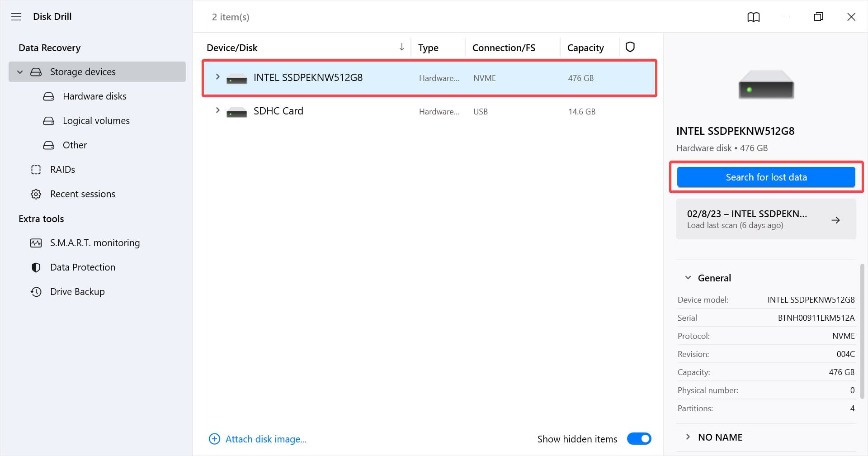
Task: Click the 476 GB capacity cell in list
Action: coord(581,78)
